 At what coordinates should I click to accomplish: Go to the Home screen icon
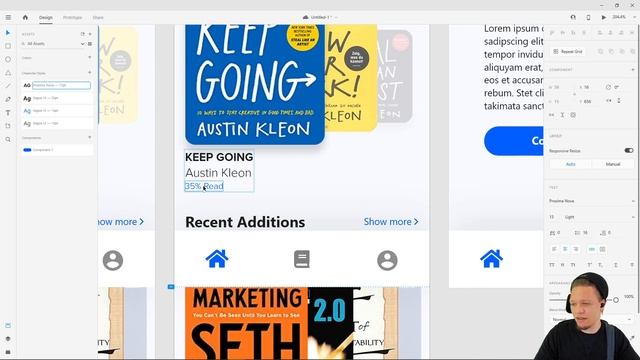tap(25, 18)
